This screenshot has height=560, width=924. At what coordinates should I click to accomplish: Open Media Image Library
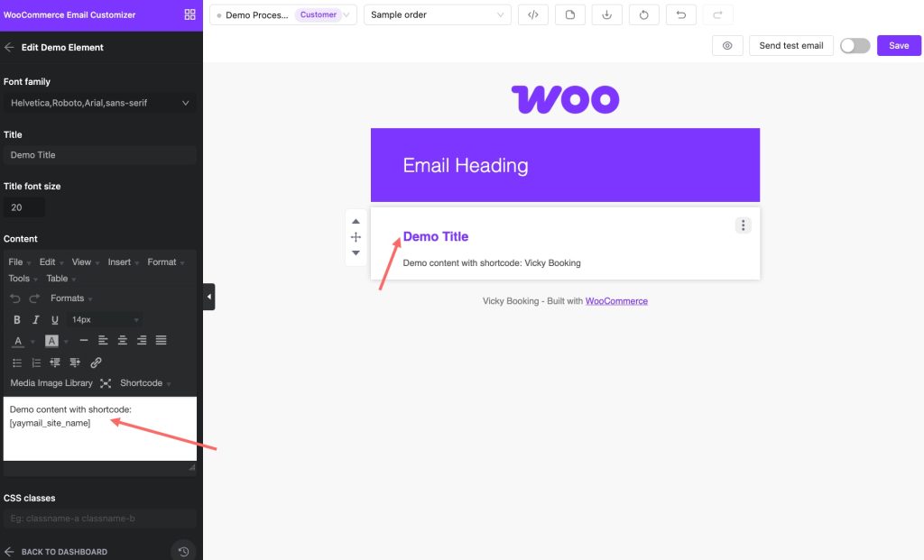click(x=51, y=383)
